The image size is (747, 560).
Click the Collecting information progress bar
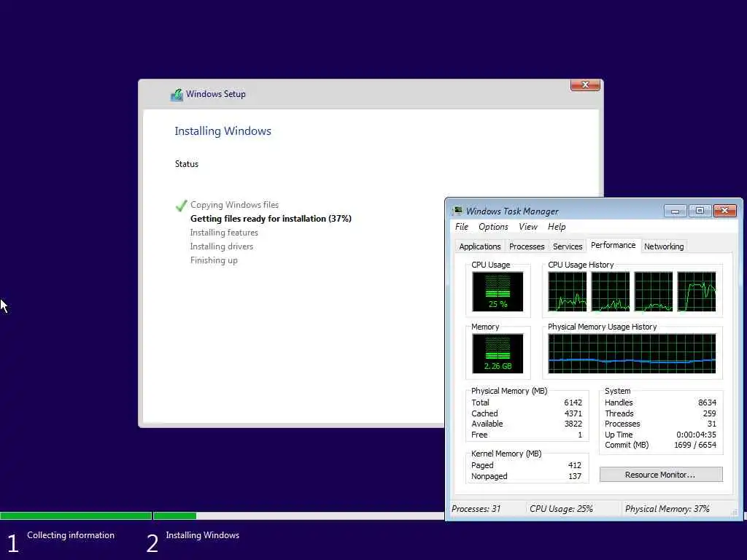(x=76, y=516)
